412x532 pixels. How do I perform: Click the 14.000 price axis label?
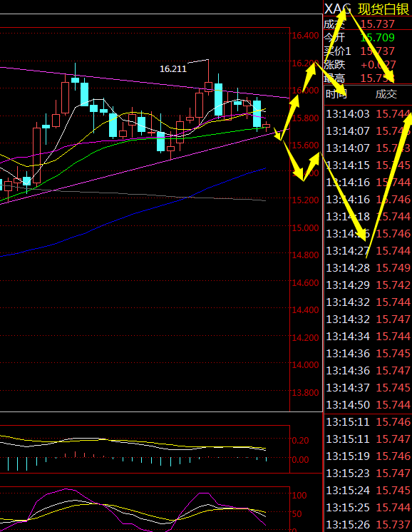click(306, 364)
